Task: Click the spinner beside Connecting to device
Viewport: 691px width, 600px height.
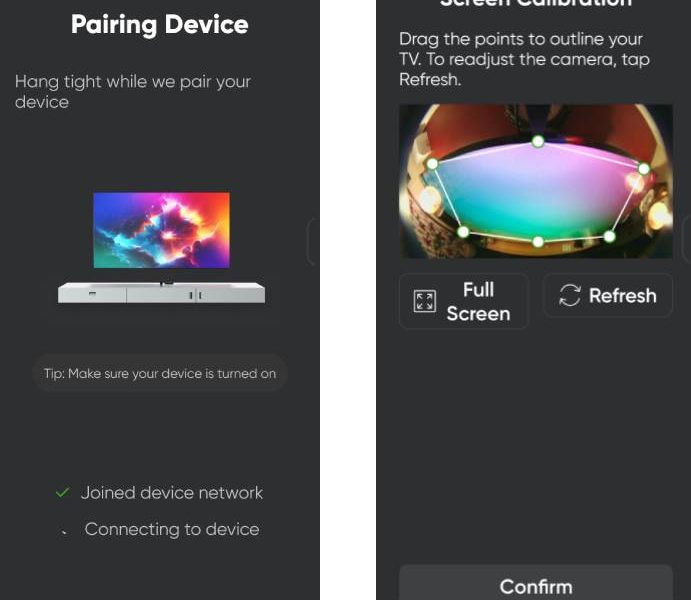Action: (x=64, y=532)
